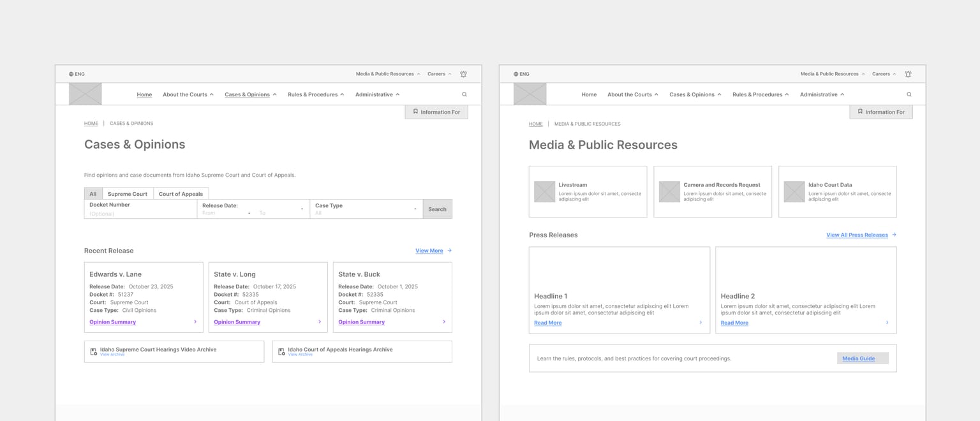Click chevron arrow in State v. Buck card
Viewport: 980px width, 421px height.
click(444, 322)
